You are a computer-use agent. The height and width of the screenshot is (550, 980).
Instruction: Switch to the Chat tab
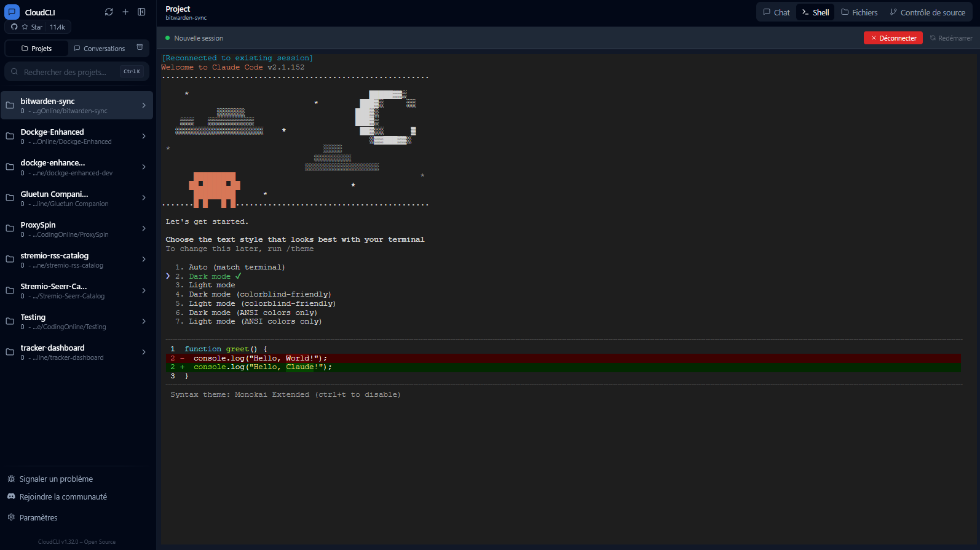point(776,12)
